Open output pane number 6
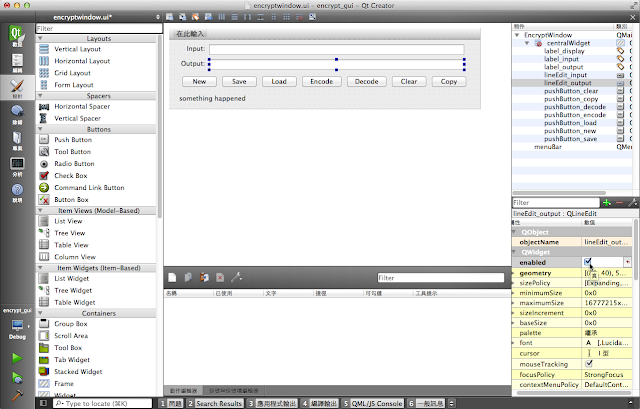 tap(426, 403)
